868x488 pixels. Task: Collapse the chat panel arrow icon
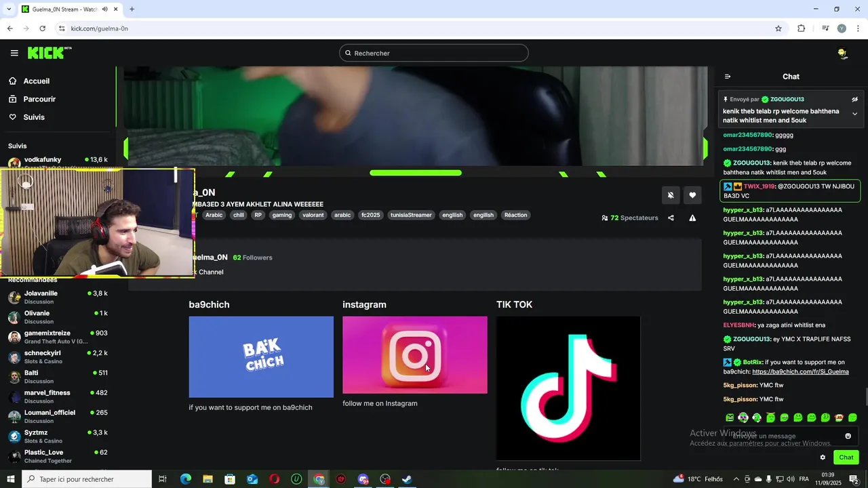pyautogui.click(x=728, y=77)
